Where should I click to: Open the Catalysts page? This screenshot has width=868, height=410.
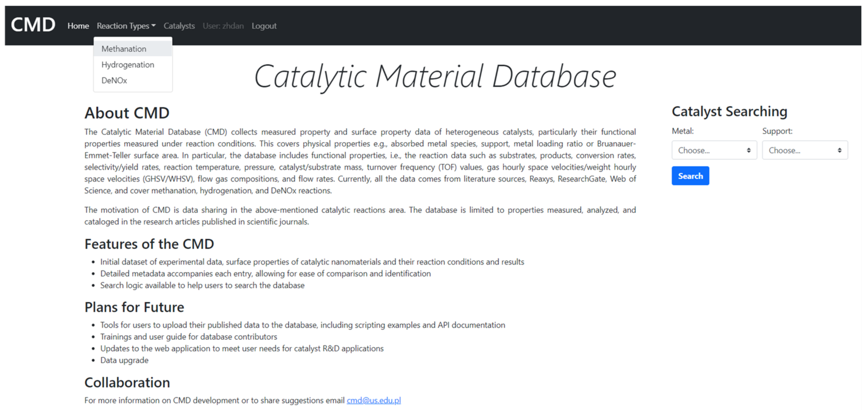pyautogui.click(x=179, y=26)
